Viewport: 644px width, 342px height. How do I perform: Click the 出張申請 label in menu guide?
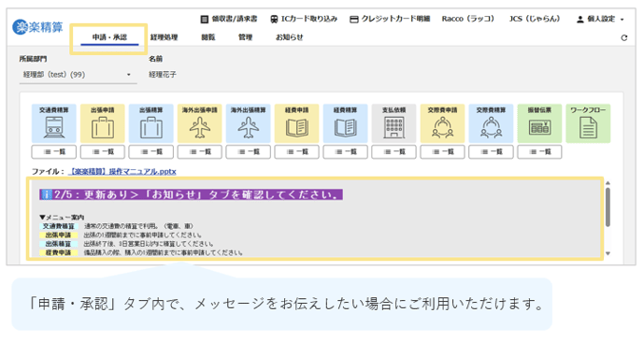point(59,235)
